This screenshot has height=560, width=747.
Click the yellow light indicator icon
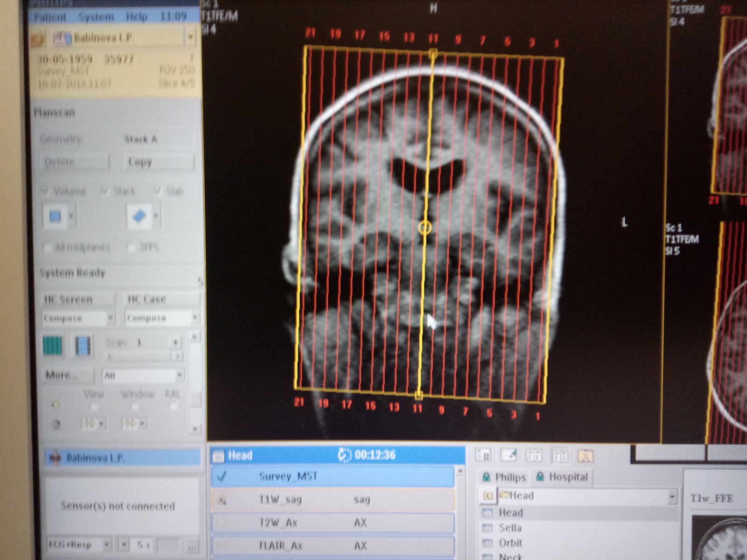click(55, 405)
